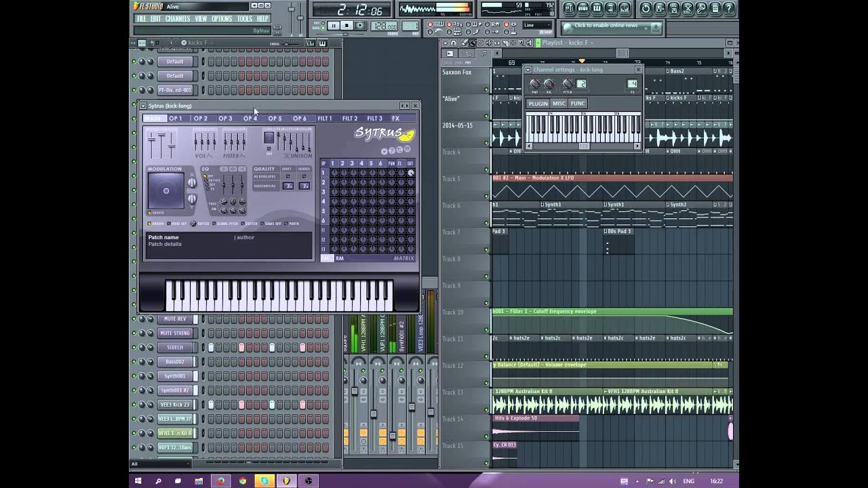Click Patch name field in Sytrus
868x488 pixels.
point(163,238)
